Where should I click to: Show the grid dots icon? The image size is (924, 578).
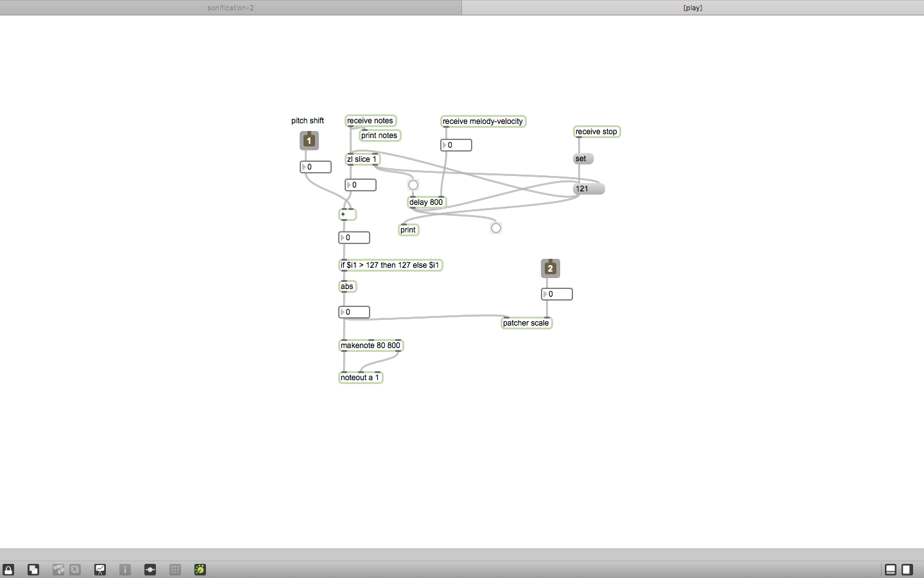pos(175,570)
